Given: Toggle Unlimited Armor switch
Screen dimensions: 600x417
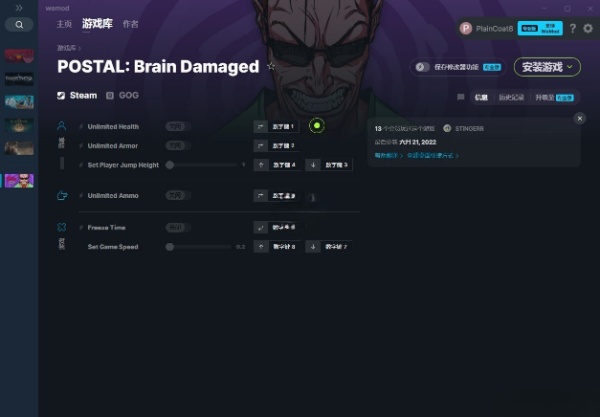Looking at the screenshot, I should click(178, 146).
